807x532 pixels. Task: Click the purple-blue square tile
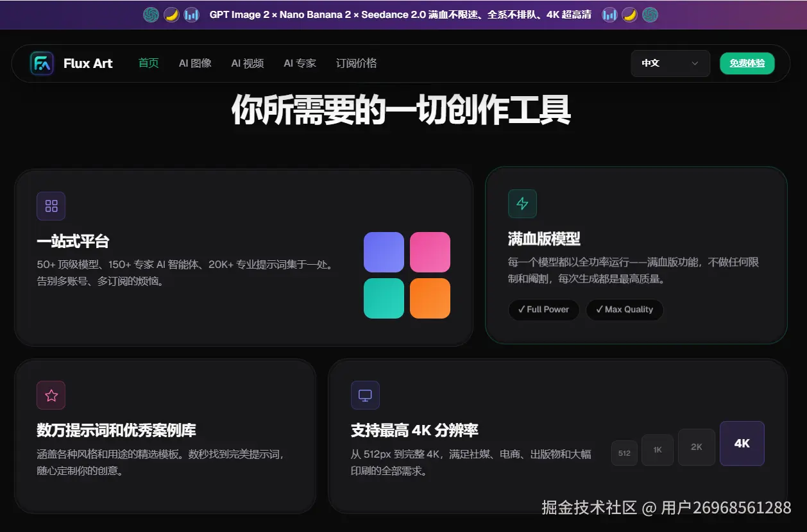click(x=384, y=252)
